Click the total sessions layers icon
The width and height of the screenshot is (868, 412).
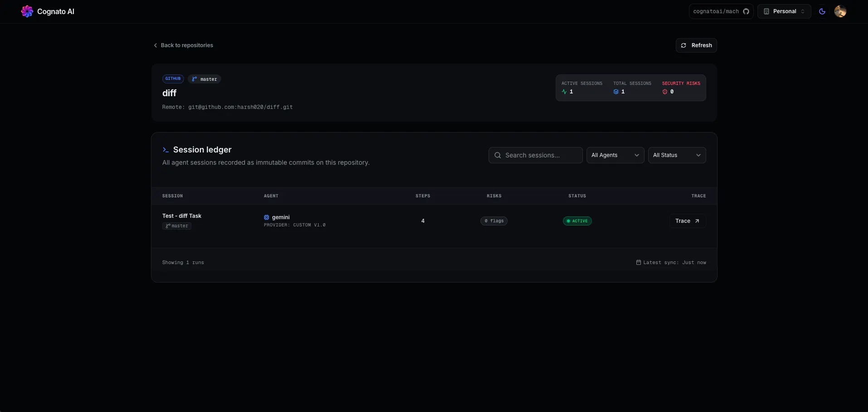tap(616, 92)
